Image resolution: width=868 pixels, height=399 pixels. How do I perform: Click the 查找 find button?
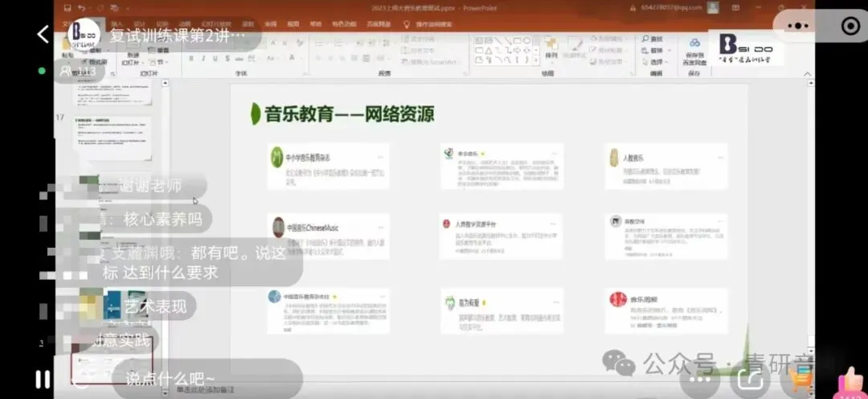coord(653,39)
